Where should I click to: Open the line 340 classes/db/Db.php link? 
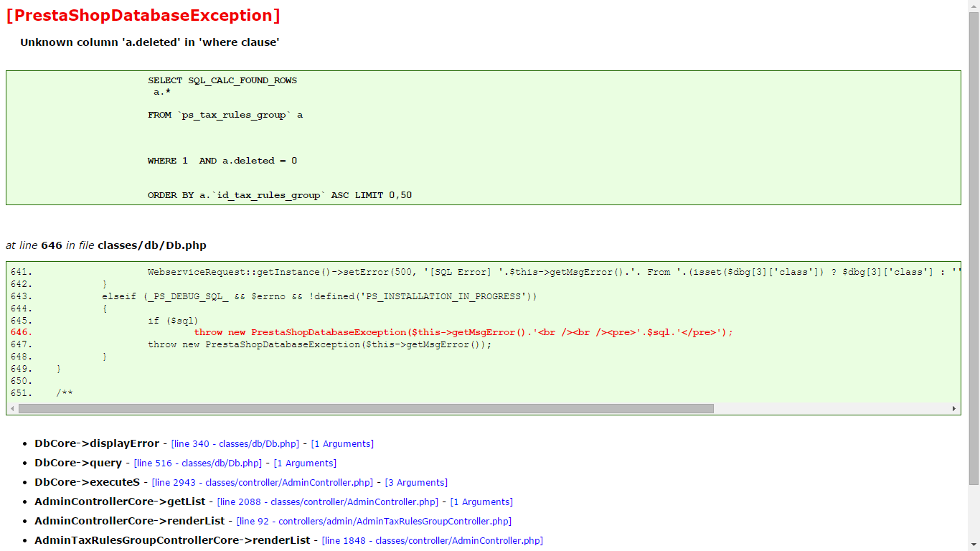tap(235, 444)
